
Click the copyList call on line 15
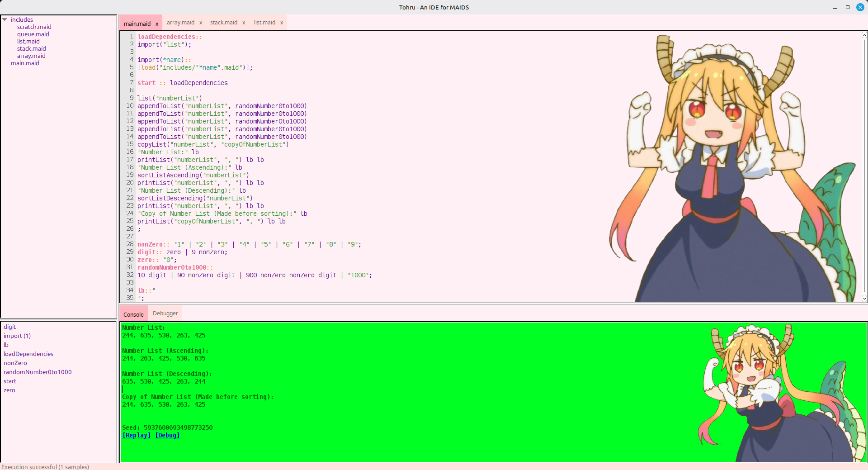(213, 144)
